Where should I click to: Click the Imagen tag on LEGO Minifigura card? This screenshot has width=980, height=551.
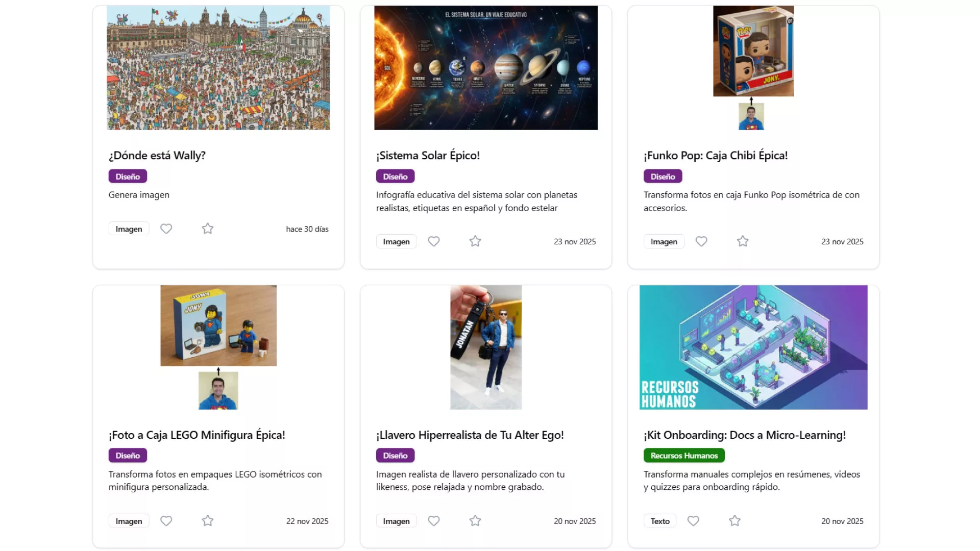tap(129, 521)
